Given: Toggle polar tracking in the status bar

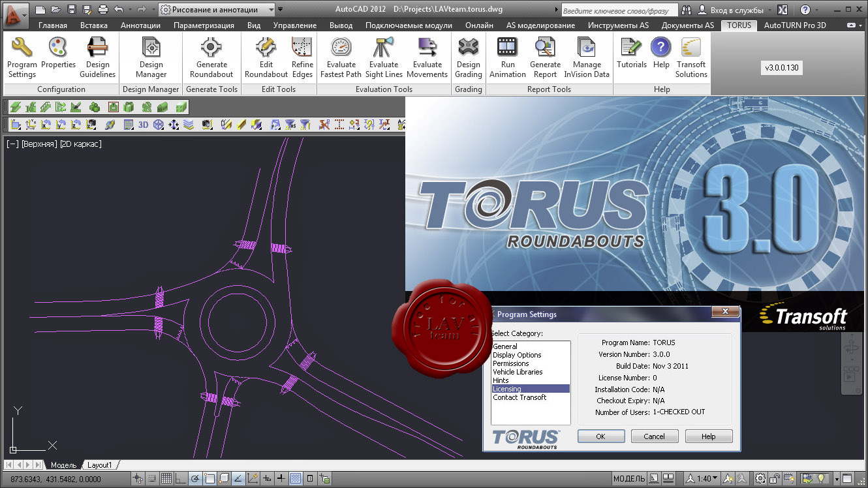Looking at the screenshot, I should click(x=195, y=479).
